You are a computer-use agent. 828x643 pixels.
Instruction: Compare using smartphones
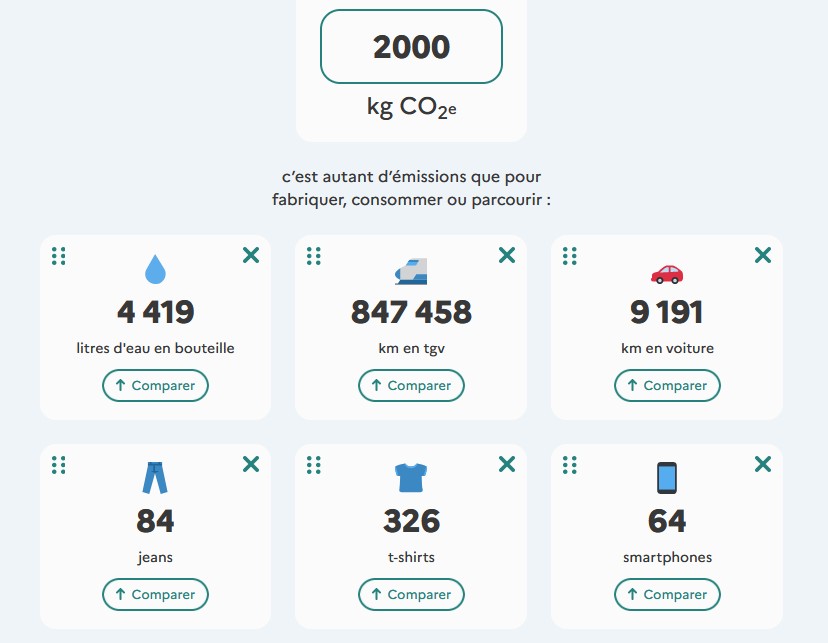667,594
